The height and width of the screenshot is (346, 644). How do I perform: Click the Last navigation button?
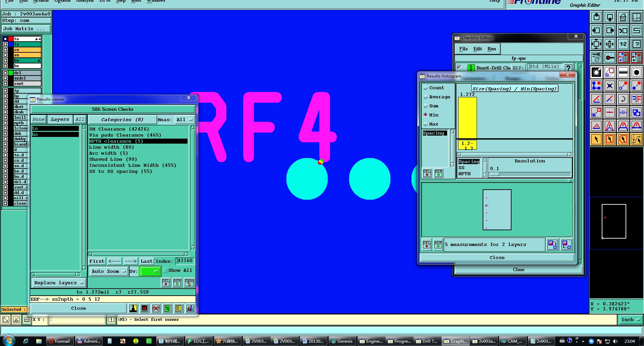coord(147,261)
